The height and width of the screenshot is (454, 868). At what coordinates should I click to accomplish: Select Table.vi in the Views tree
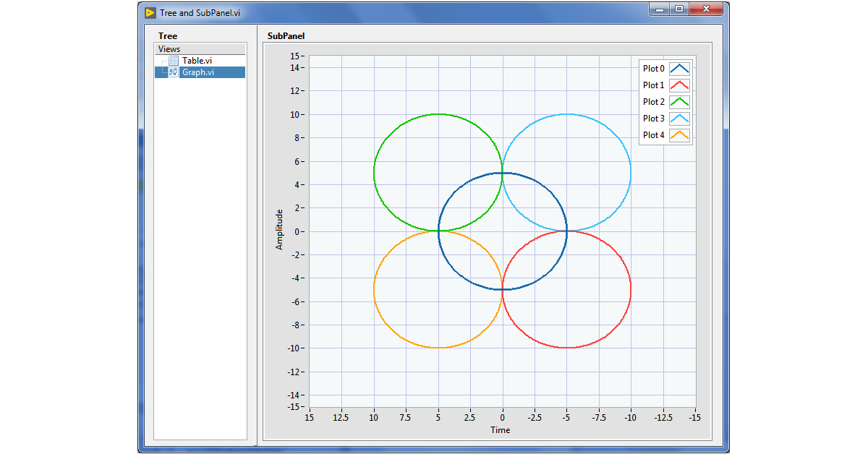click(x=197, y=61)
